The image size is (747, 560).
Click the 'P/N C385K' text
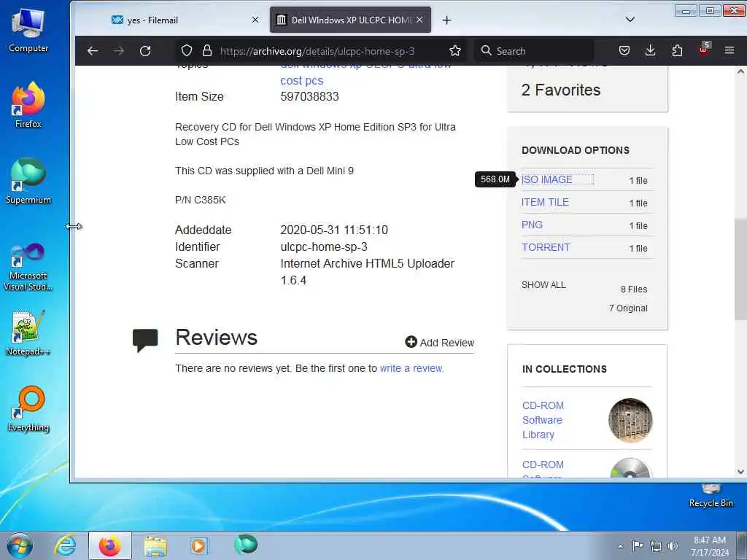pos(200,200)
